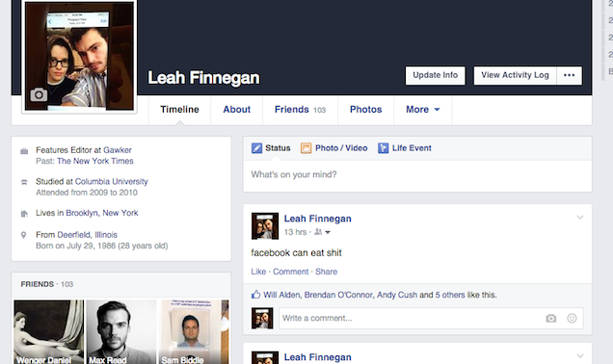Open Wenger Daniel friend thumbnail
The image size is (613, 364).
49,332
